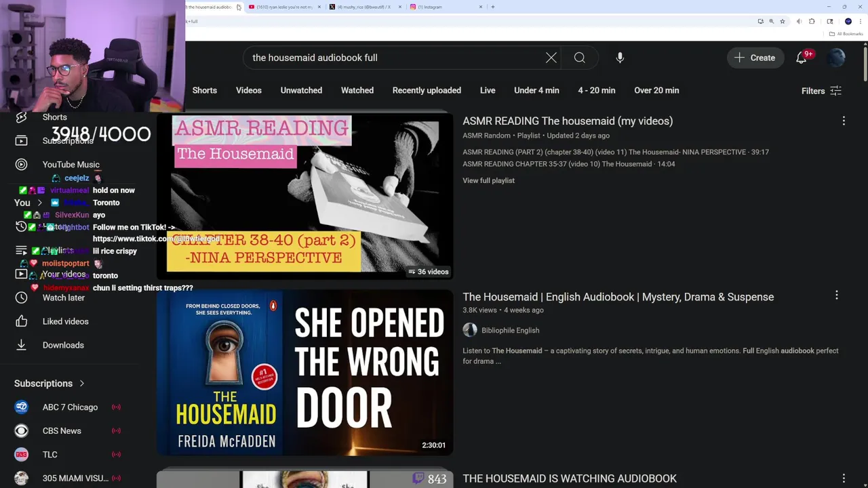The width and height of the screenshot is (868, 488).
Task: Click View full playlist link
Action: tap(488, 180)
